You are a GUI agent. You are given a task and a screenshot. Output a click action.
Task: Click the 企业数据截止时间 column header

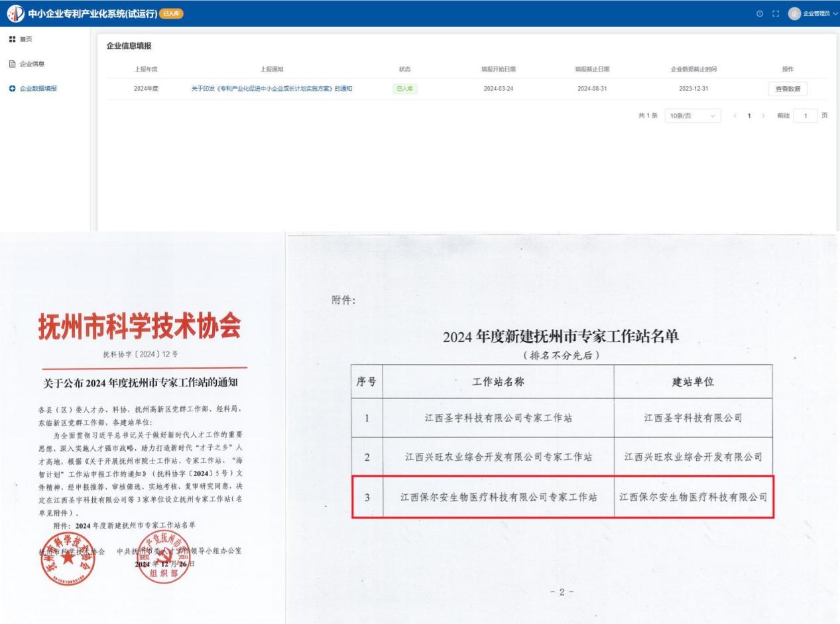pos(693,69)
